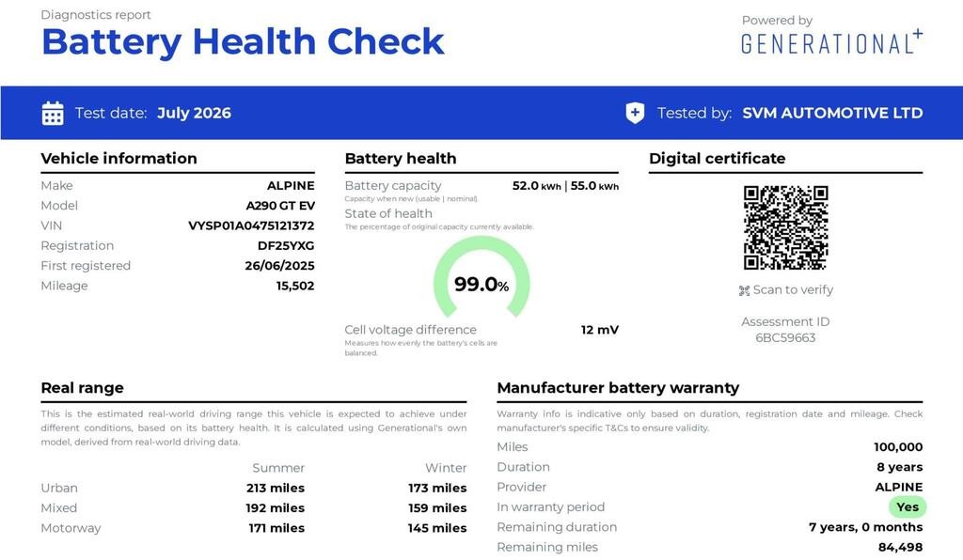
Task: Click the shield icon beside Tested by
Action: click(635, 113)
